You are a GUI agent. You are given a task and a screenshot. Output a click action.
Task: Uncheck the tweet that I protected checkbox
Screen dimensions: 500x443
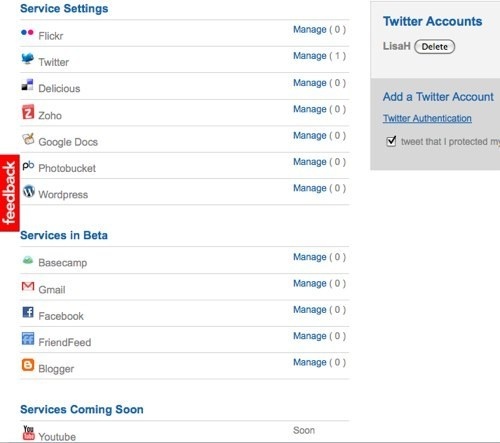(x=391, y=141)
